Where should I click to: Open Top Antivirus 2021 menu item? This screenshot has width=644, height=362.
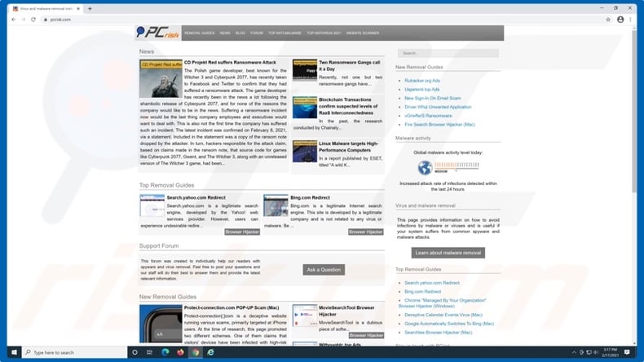[x=324, y=33]
